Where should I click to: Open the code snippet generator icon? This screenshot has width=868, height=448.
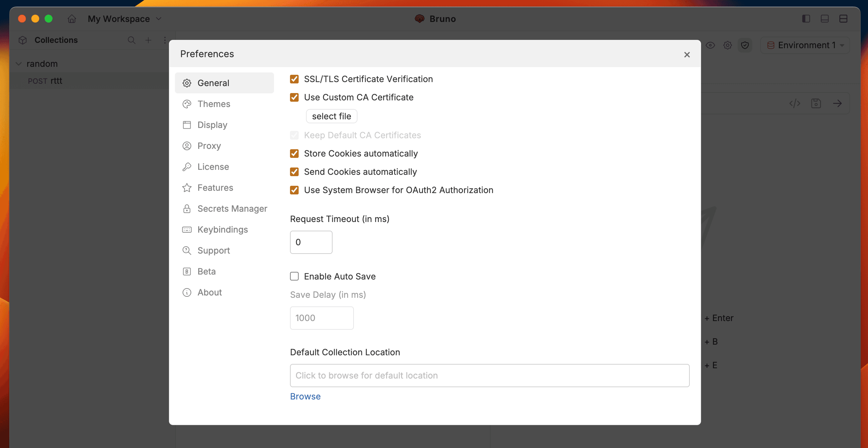click(795, 103)
